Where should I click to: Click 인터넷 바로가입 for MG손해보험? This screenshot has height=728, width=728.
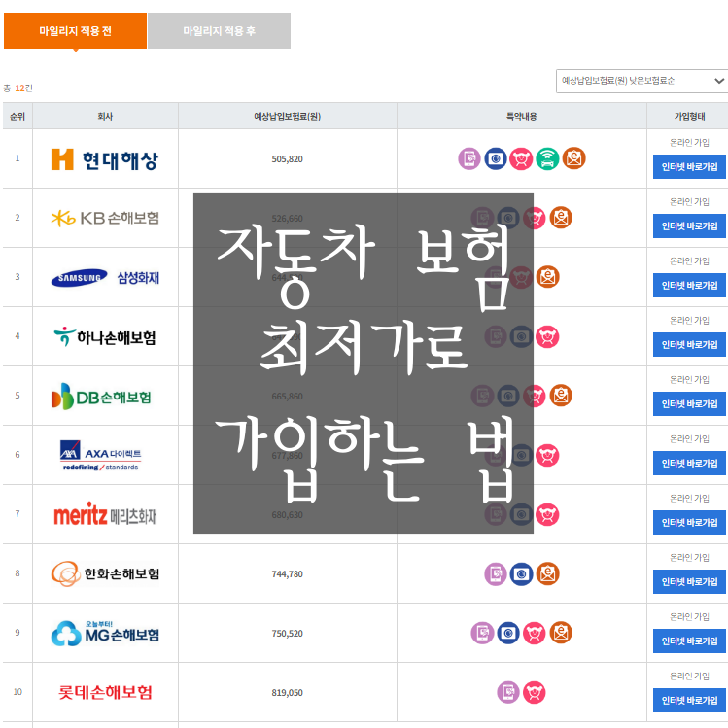(689, 641)
